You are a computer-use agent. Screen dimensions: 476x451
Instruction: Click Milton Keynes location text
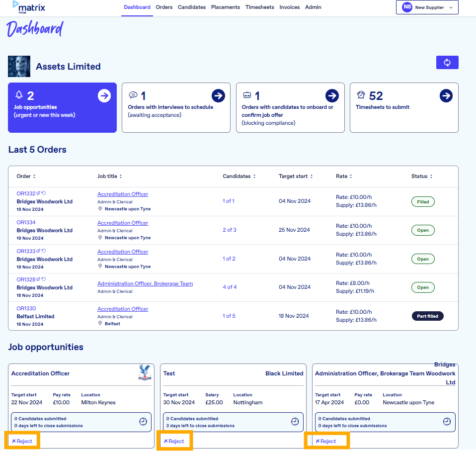coord(98,402)
